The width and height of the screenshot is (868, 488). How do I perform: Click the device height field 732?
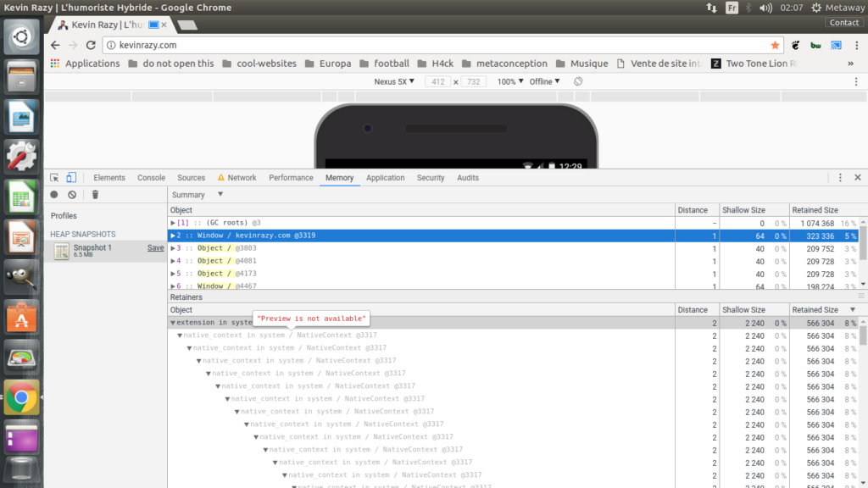pos(473,81)
